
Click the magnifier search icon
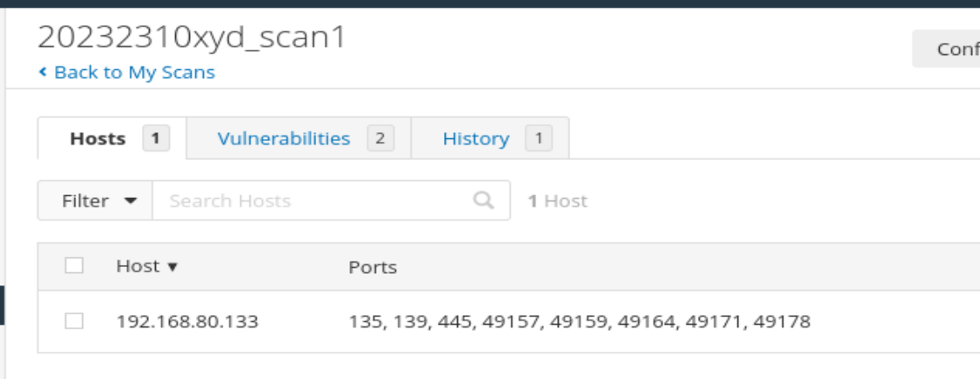click(x=483, y=200)
